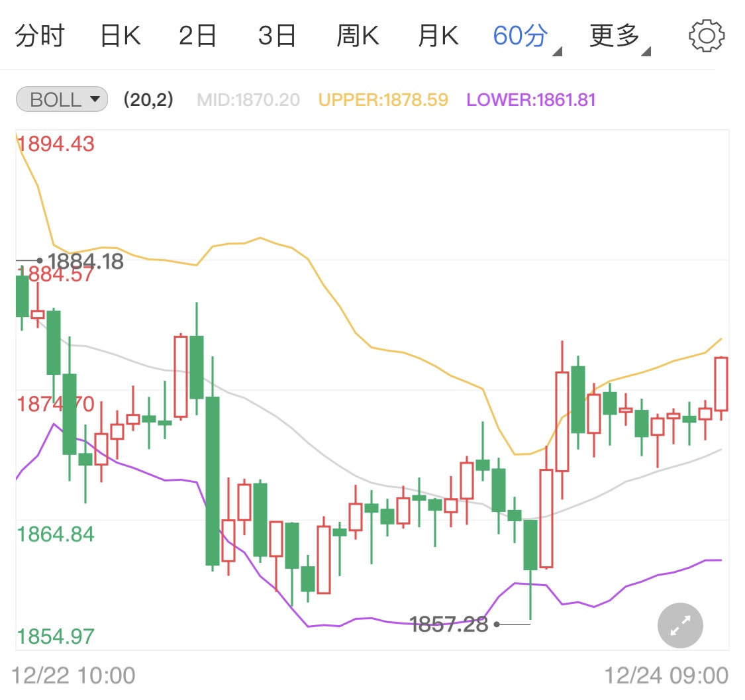This screenshot has width=745, height=700.
Task: Click the 12/24 09:00 end time label
Action: (666, 675)
